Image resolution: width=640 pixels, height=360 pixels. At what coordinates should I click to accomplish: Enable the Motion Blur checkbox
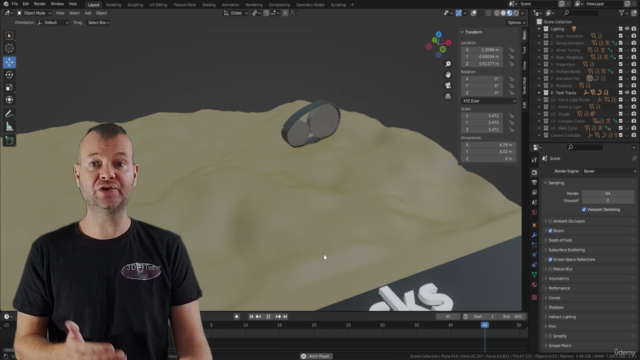tap(550, 269)
